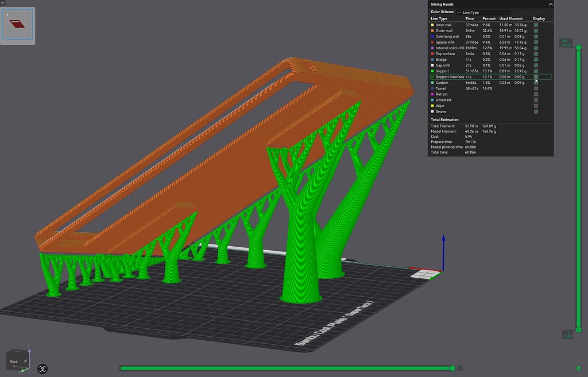Click the Gap infill white swatch
Screen dimensions: 588x377
click(432, 65)
